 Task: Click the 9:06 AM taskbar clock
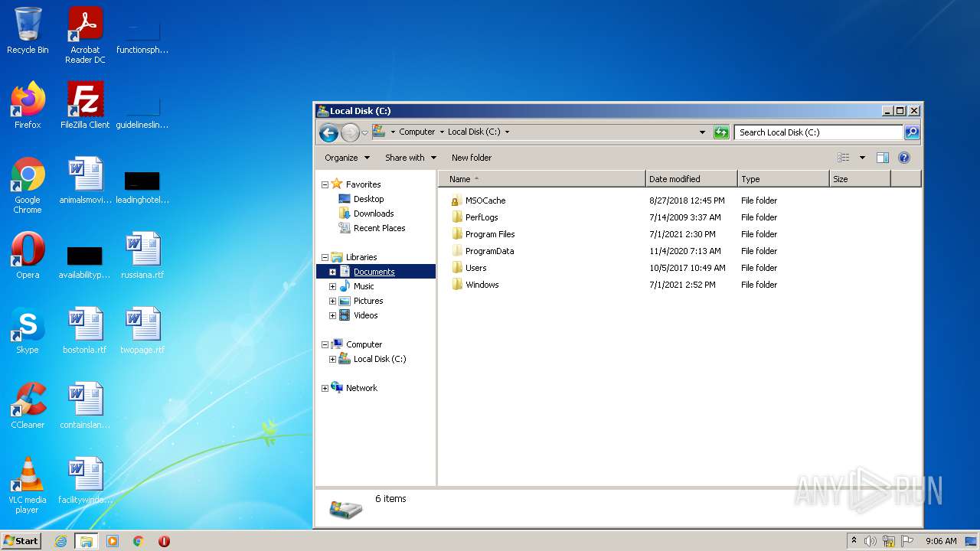[941, 541]
